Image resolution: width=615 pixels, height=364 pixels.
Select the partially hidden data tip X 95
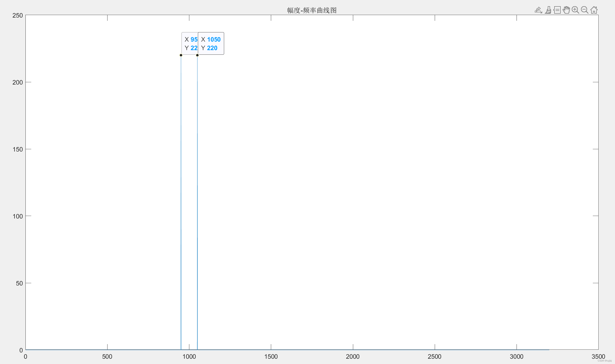point(190,43)
